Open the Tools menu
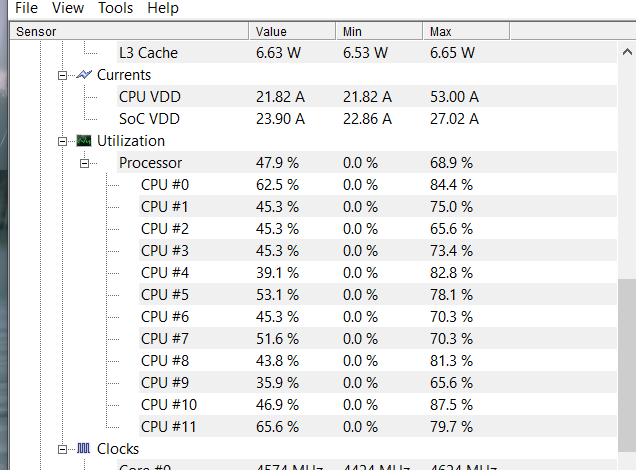 (115, 8)
